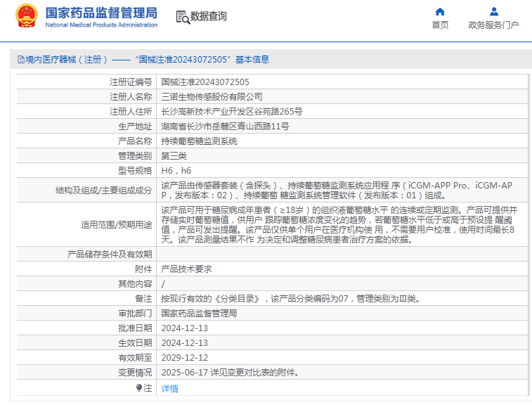Select registration number 国械注准20243072505 value
This screenshot has height=405, width=532.
point(205,82)
